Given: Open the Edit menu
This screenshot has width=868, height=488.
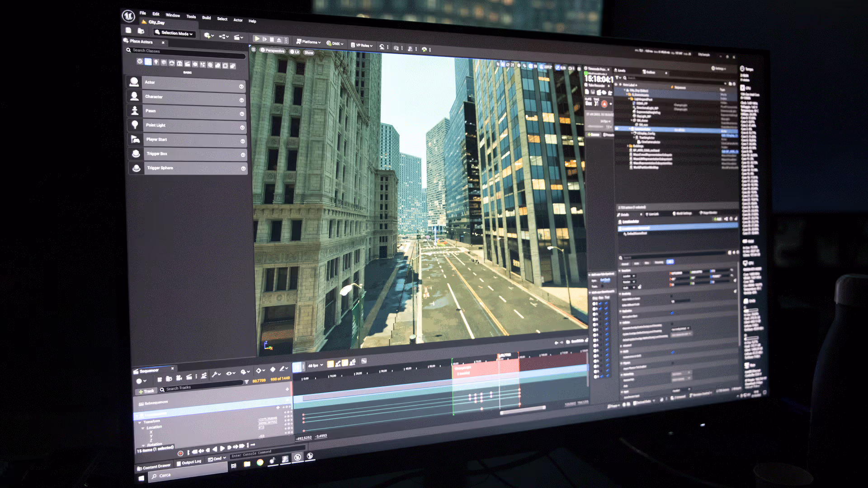Looking at the screenshot, I should [x=156, y=14].
